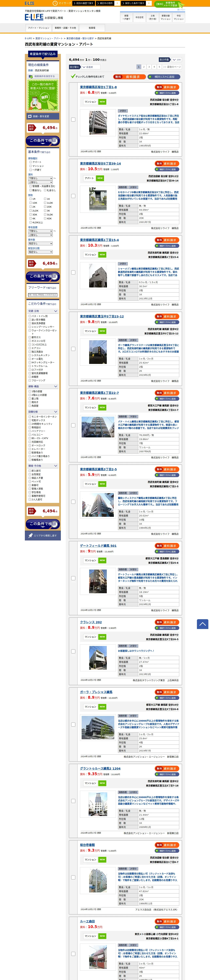210x980 pixels.
Task: Click the 賃貸マンション・アパート breadcrumb link
Action: click(49, 38)
